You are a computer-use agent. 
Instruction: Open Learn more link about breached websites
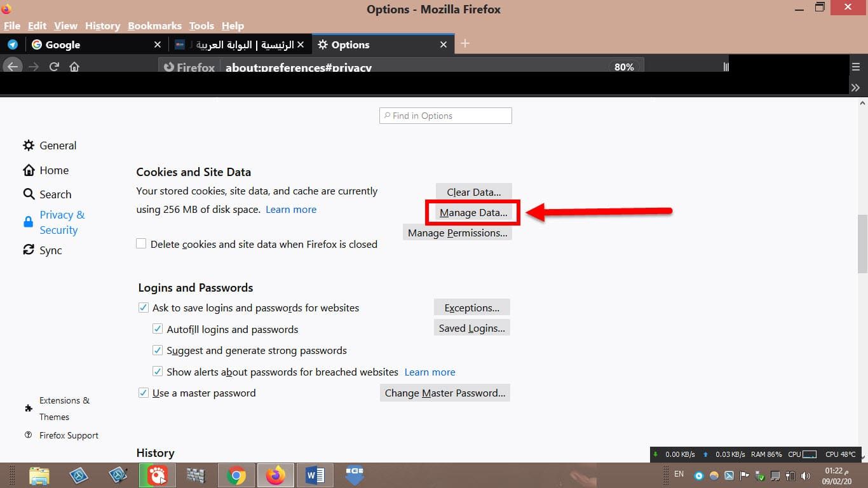coord(430,372)
